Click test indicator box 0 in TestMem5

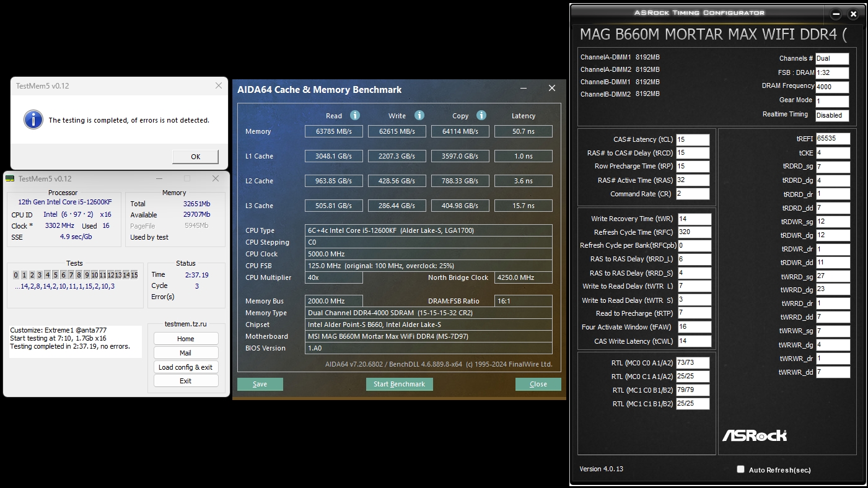tap(16, 275)
